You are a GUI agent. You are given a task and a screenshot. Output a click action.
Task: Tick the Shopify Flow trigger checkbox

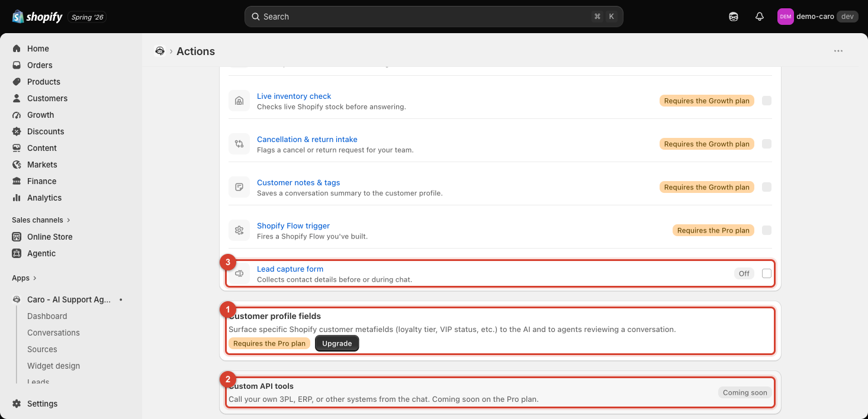(x=767, y=230)
